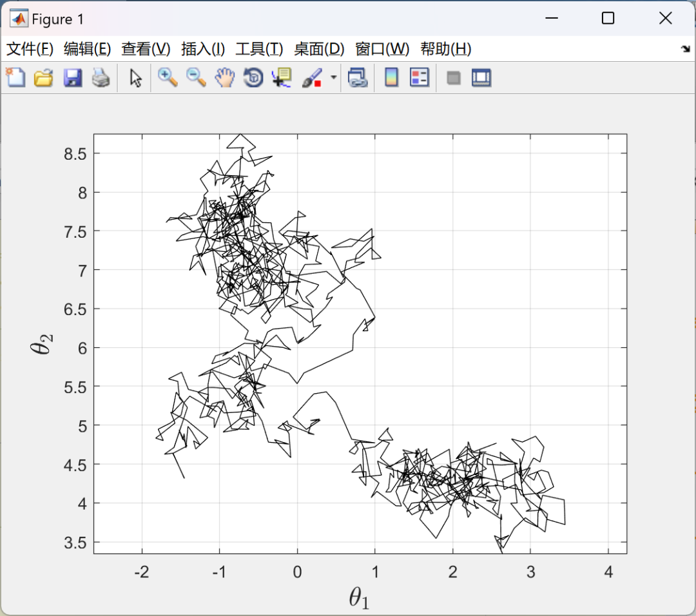Open the 桌面(D) menu
696x616 pixels.
[319, 49]
